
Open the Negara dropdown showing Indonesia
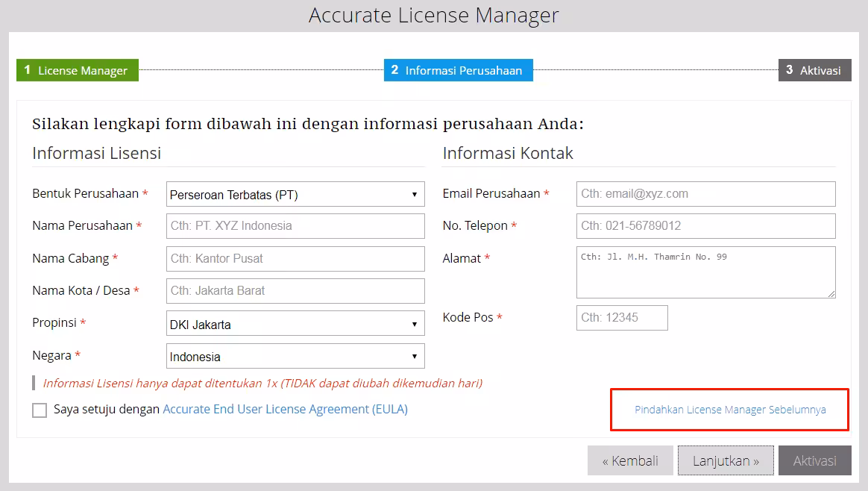295,357
